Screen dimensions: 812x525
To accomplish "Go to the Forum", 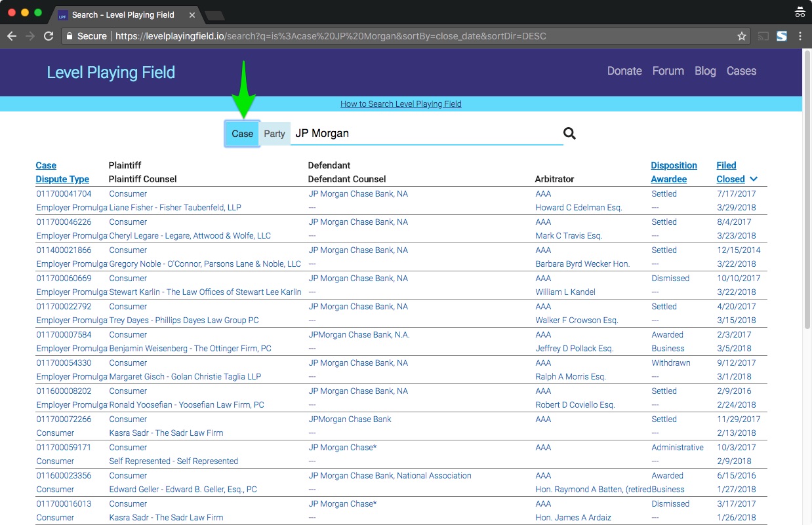I will coord(668,71).
